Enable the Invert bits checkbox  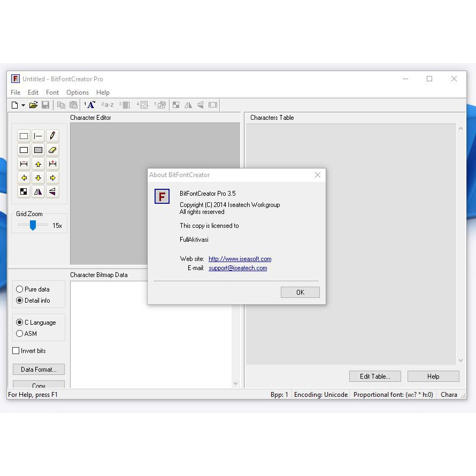pyautogui.click(x=16, y=350)
